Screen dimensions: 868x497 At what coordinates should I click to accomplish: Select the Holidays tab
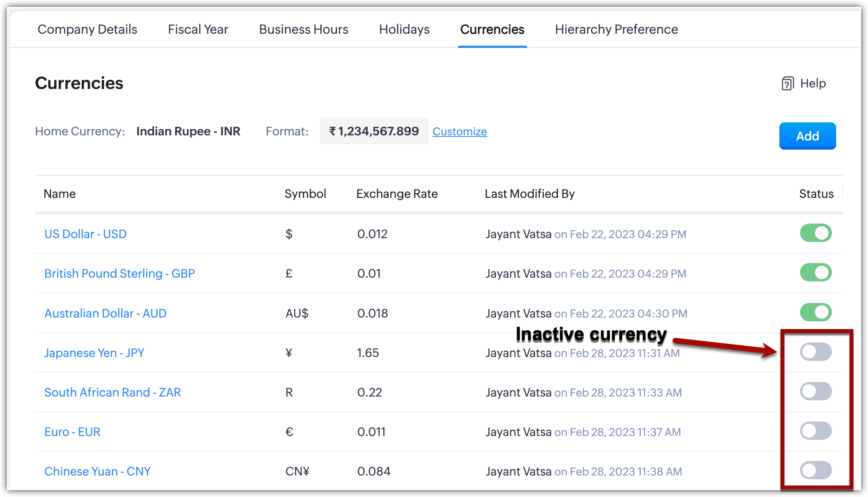pos(404,30)
